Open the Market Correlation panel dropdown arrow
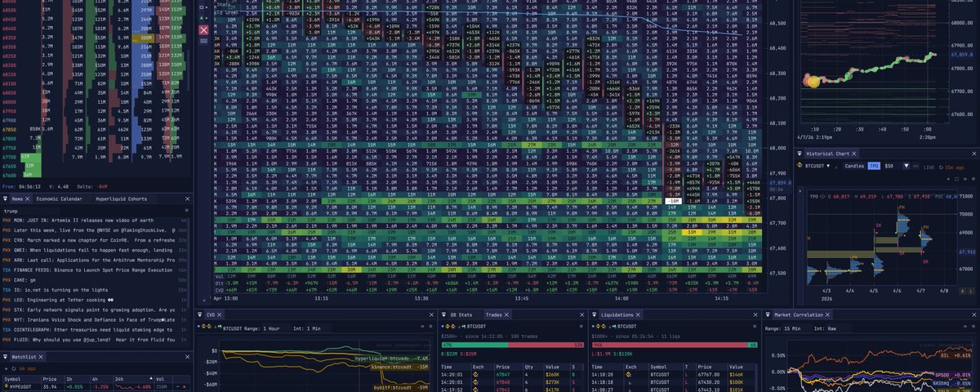Image resolution: width=980 pixels, height=392 pixels. tap(768, 314)
